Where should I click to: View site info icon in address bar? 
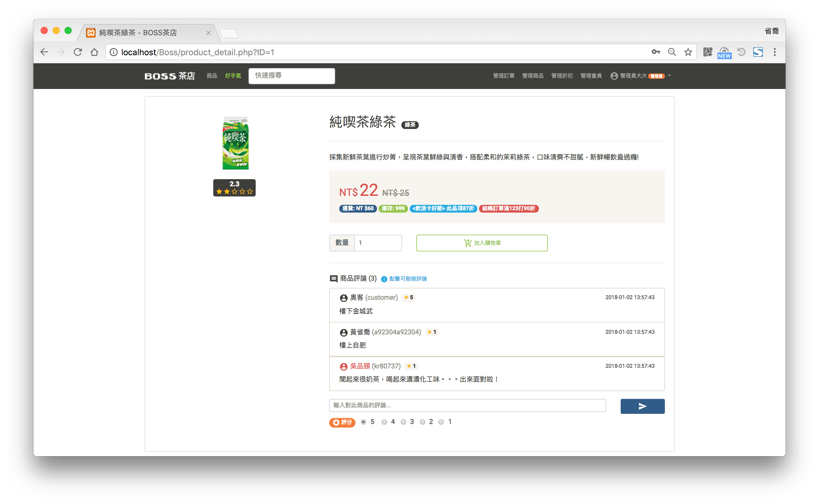[x=114, y=52]
